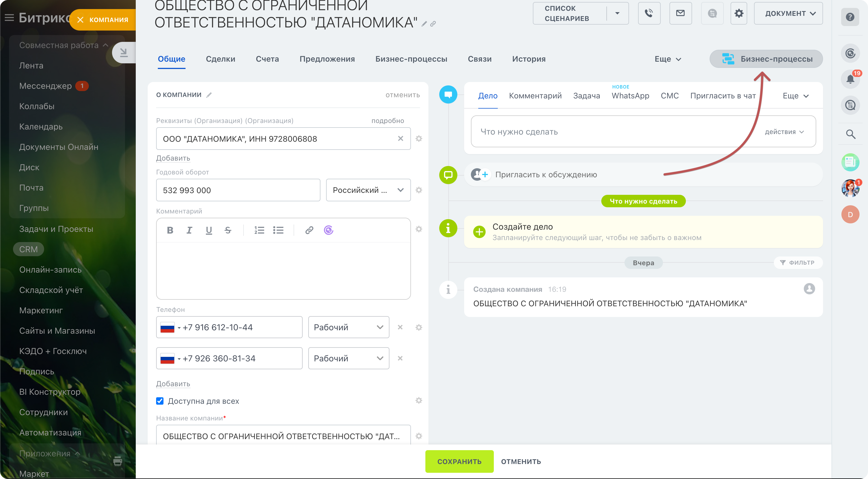
Task: Toggle bold formatting in comment editor
Action: point(170,230)
